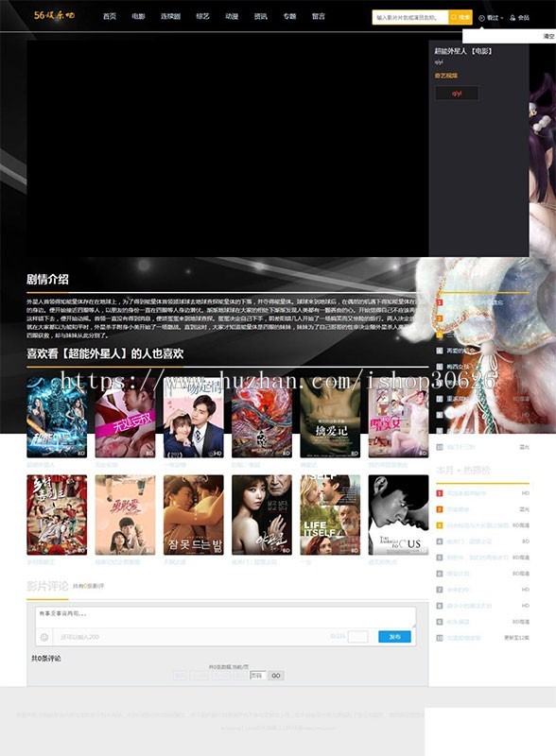
Task: Open the 잠 못 드는 밤 poster thumbnail
Action: coord(194,515)
